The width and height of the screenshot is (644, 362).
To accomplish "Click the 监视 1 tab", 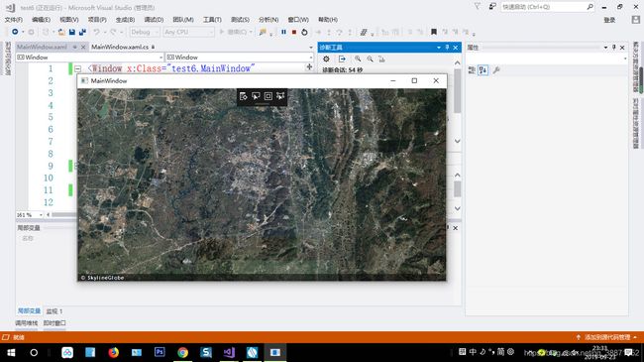I will tap(54, 311).
